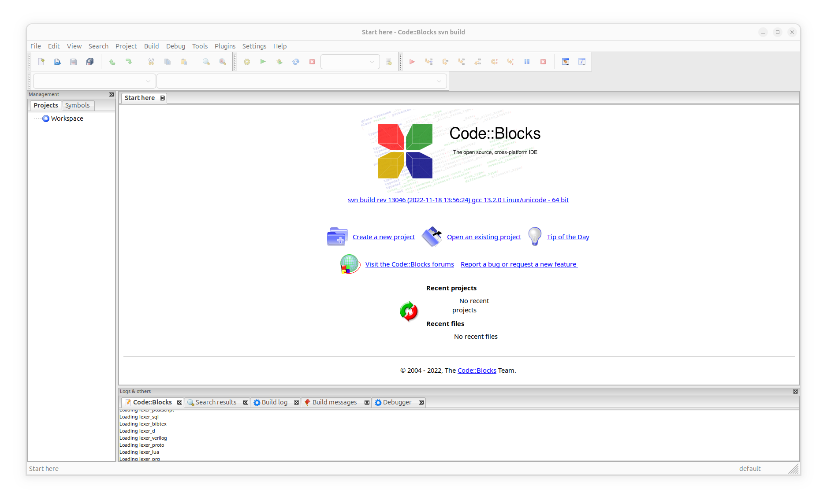Click the Step into instruction icon
This screenshot has width=827, height=504.
[510, 62]
